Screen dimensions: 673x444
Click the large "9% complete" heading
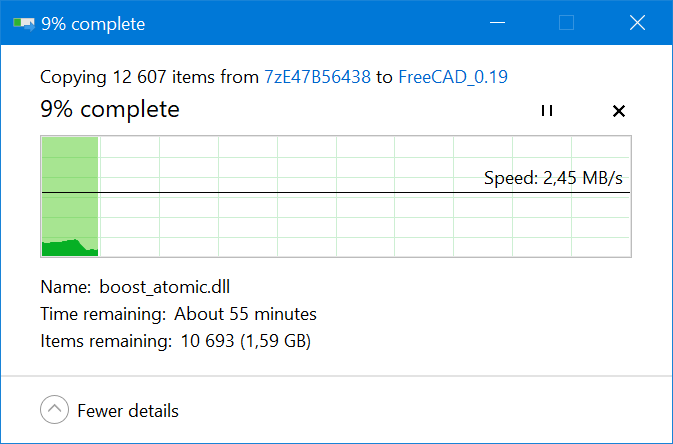pos(110,109)
